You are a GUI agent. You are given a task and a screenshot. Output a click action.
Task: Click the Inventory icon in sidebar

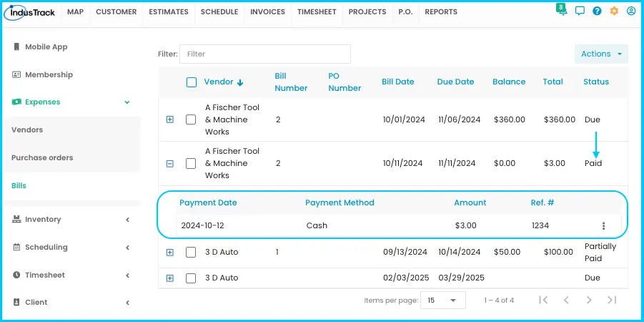16,219
